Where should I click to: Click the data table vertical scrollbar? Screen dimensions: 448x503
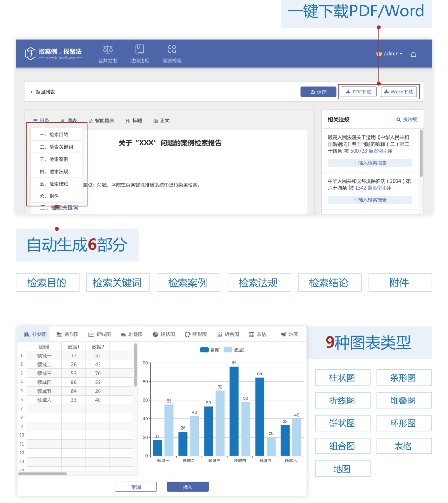tap(135, 365)
